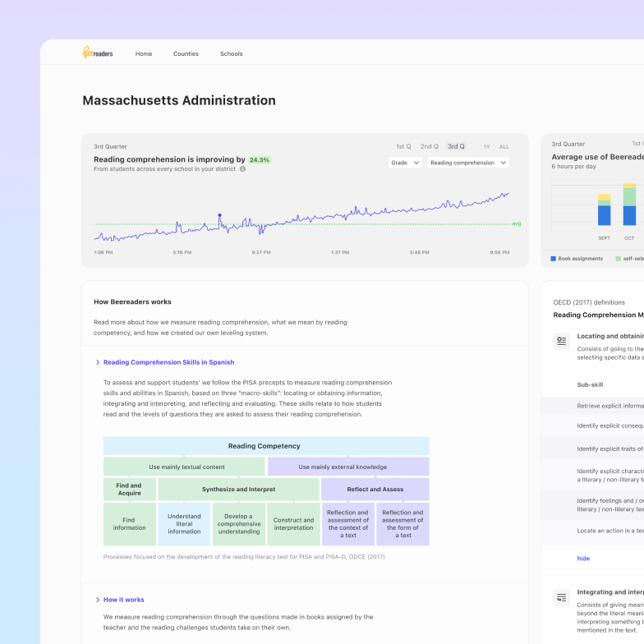644x644 pixels.
Task: Expand the How it works section
Action: point(123,600)
